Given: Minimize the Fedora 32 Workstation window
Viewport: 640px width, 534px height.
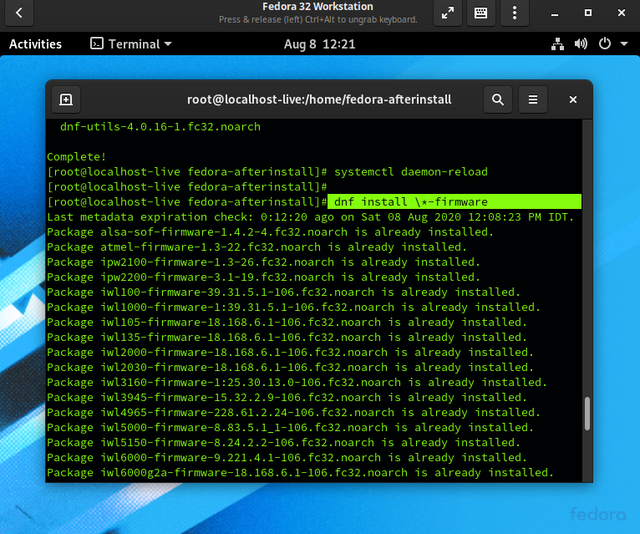Looking at the screenshot, I should (x=554, y=13).
